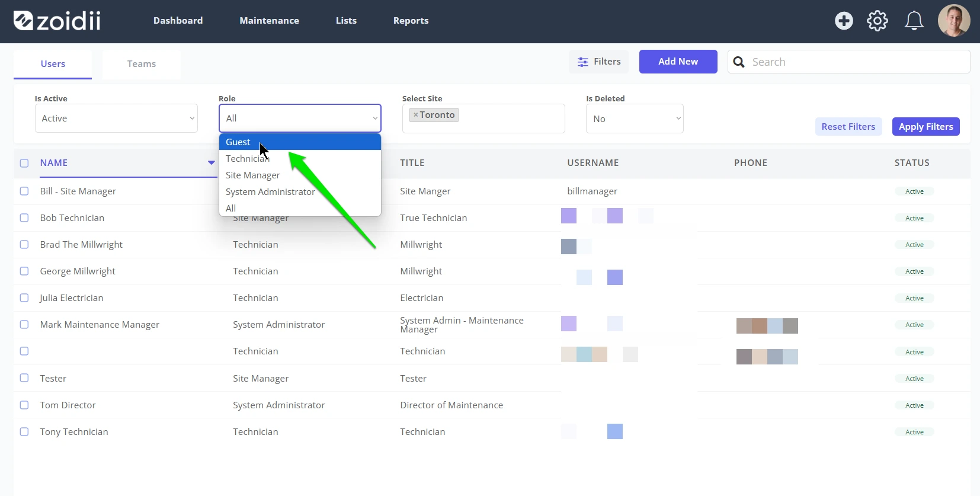This screenshot has height=496, width=980.
Task: Check the Brad The Millwright row checkbox
Action: tap(24, 244)
